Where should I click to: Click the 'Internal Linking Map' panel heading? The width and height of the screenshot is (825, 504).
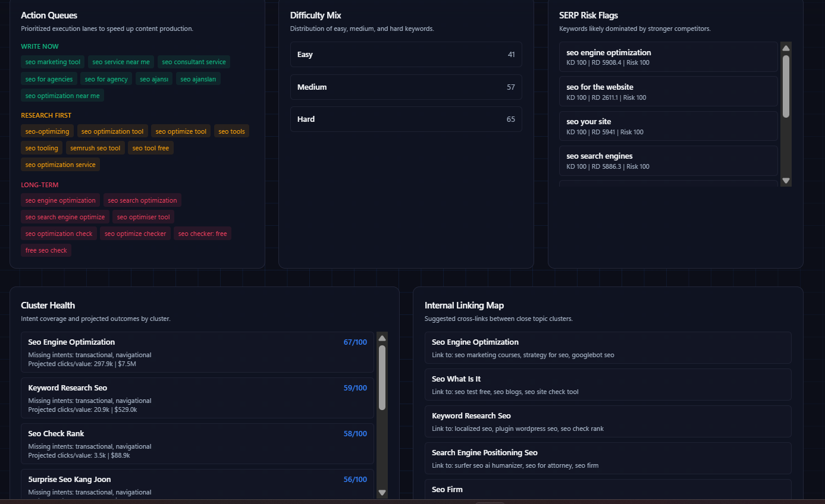tap(464, 305)
